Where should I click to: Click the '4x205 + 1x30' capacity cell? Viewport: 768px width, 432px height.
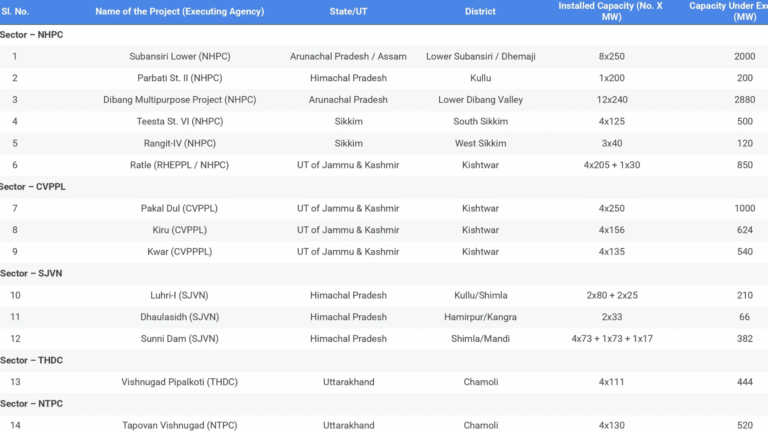(612, 165)
